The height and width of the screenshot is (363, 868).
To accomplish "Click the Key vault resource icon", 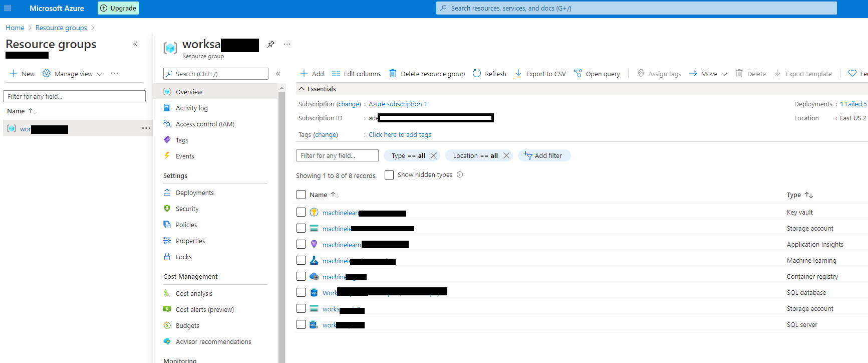I will 314,212.
